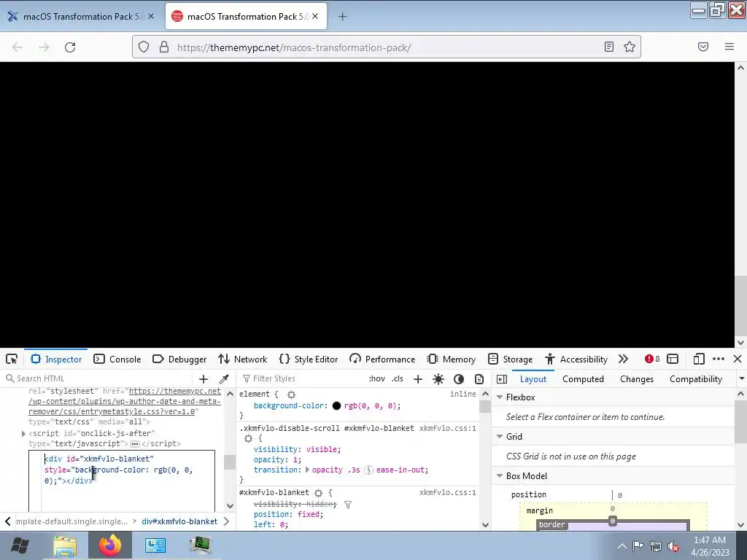Close the developer tools panel
The width and height of the screenshot is (747, 560).
(738, 359)
